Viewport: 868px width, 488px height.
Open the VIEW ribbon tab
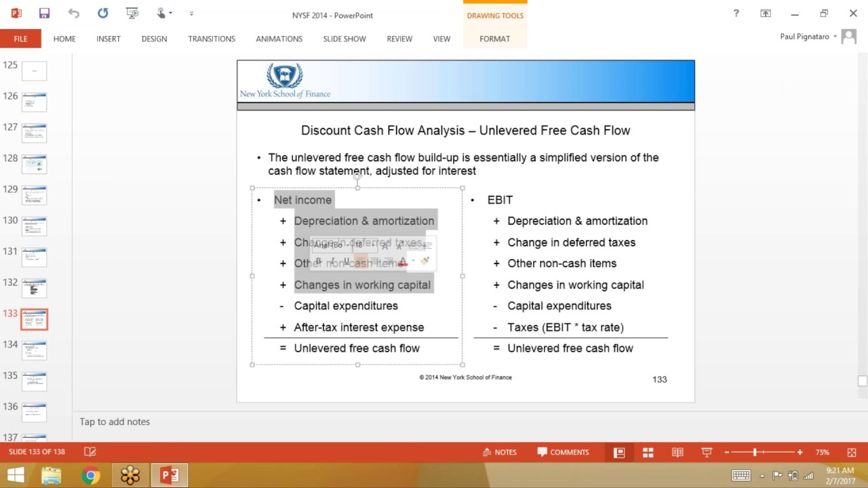[441, 39]
